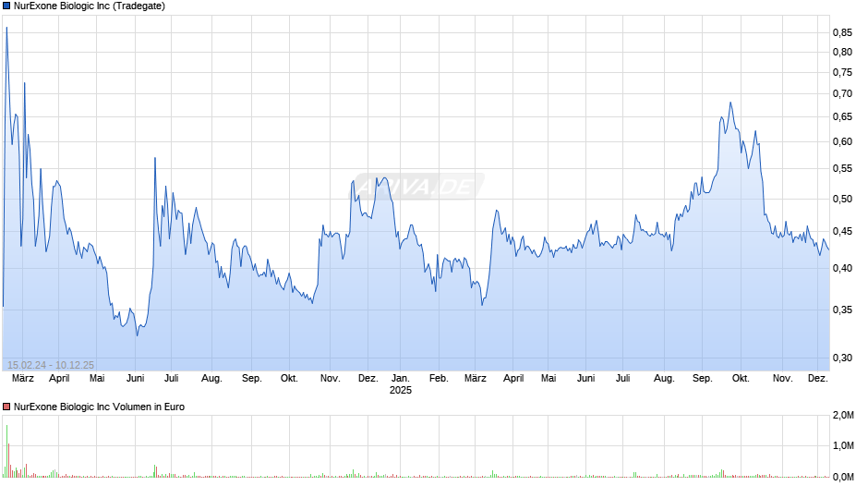Click the 0,30 price axis label
The height and width of the screenshot is (486, 868).
click(x=842, y=358)
